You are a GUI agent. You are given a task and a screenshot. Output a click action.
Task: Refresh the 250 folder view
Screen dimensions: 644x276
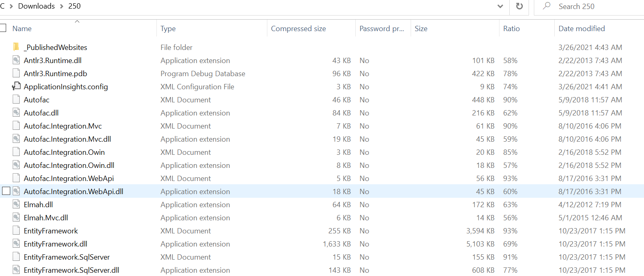point(519,6)
